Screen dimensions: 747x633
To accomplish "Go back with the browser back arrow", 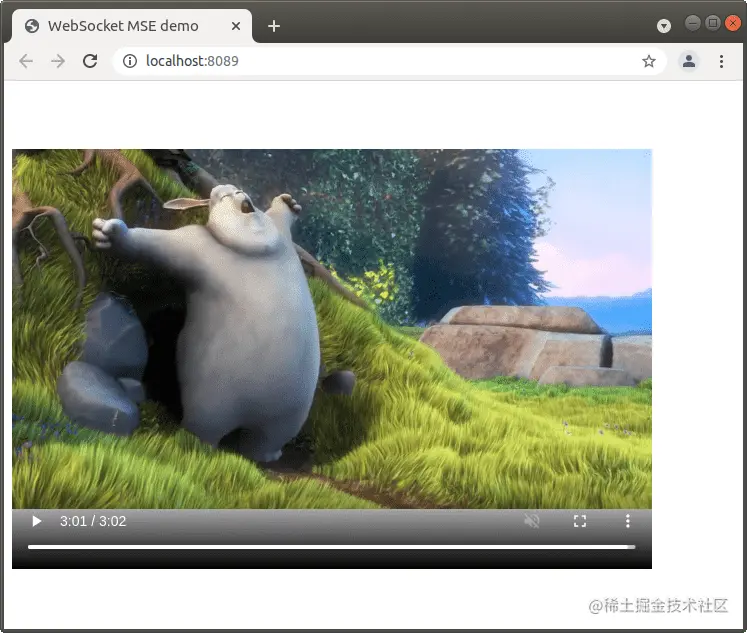I will (x=26, y=61).
